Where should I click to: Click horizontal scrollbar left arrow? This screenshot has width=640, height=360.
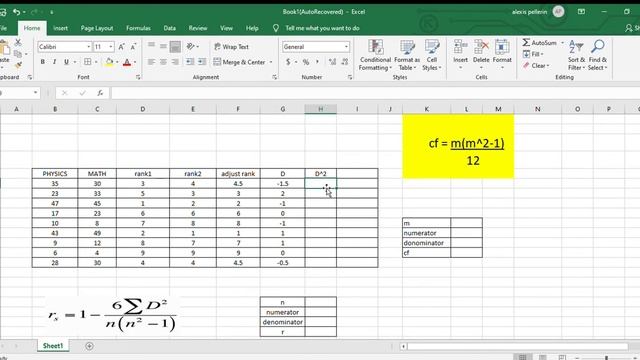pyautogui.click(x=403, y=347)
